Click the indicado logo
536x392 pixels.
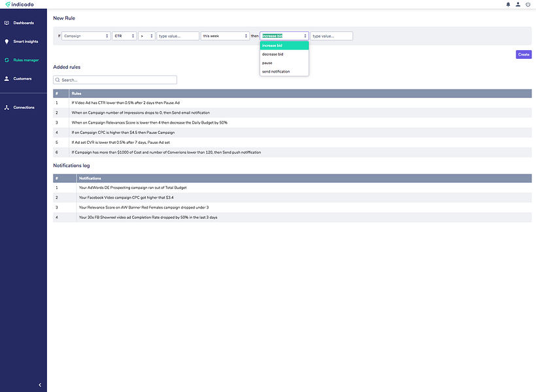tap(20, 5)
